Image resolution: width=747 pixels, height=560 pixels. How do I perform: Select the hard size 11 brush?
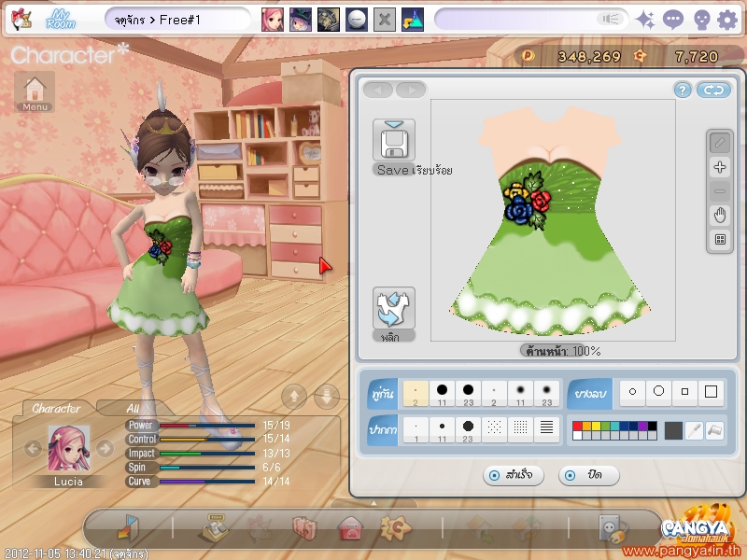(442, 394)
